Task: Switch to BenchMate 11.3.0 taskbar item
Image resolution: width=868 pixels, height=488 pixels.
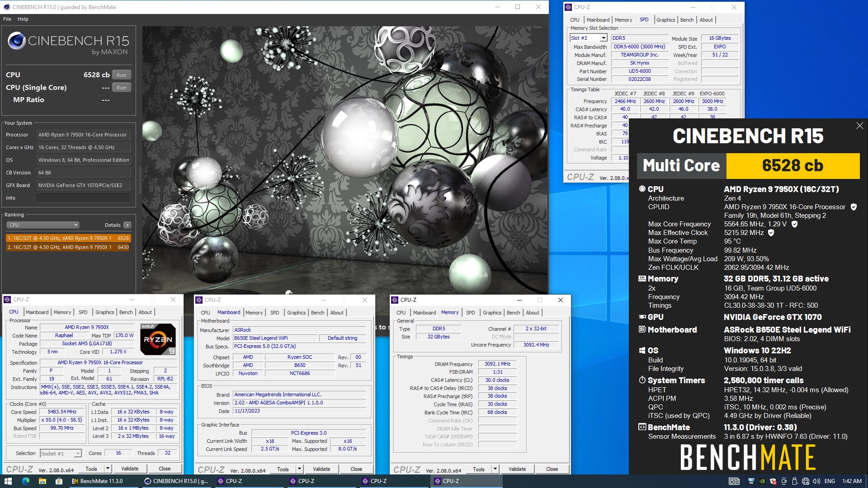Action: tap(104, 481)
